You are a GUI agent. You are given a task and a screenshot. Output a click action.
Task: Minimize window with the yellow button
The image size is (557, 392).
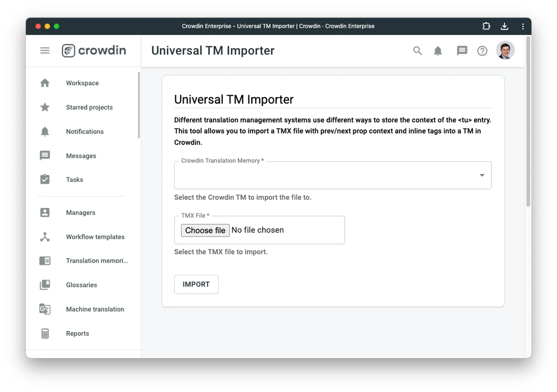tap(47, 26)
